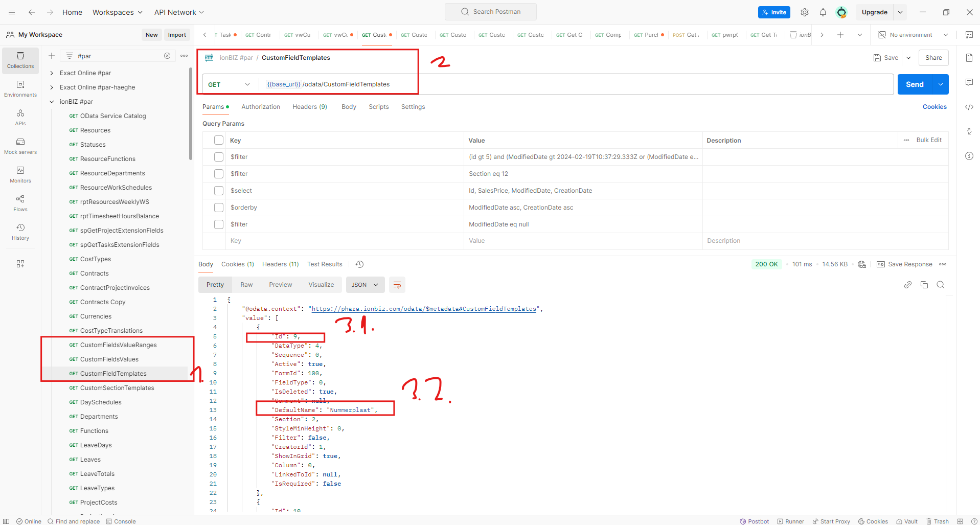Copy the response body icon
Image resolution: width=980 pixels, height=525 pixels.
click(924, 285)
